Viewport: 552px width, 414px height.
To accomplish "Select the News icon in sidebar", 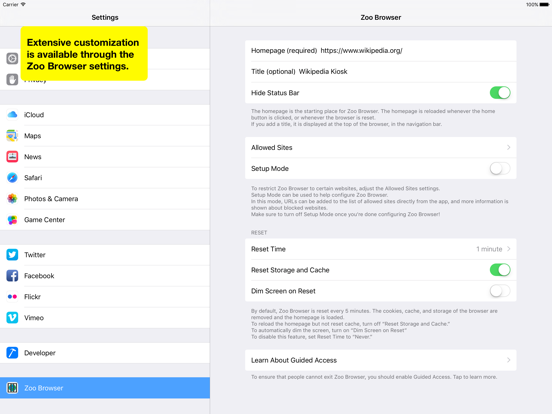I will (12, 157).
